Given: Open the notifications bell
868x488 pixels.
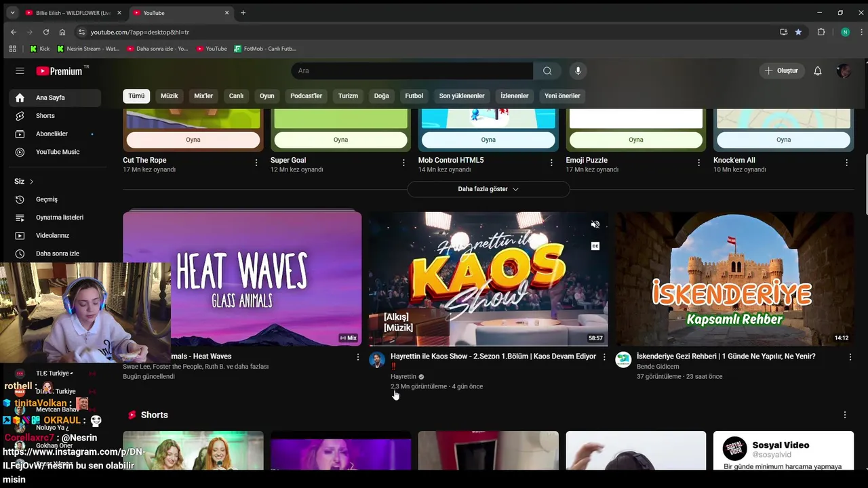Looking at the screenshot, I should 818,70.
